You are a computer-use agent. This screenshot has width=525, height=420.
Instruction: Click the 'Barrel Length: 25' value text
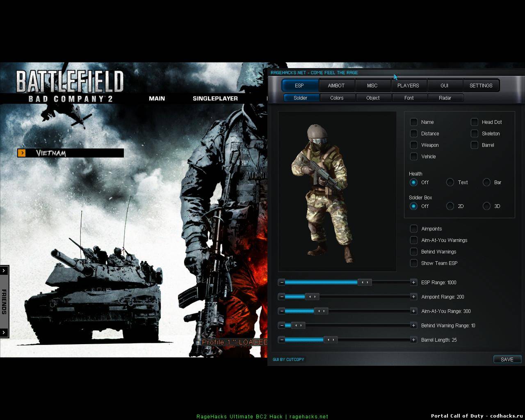(439, 340)
